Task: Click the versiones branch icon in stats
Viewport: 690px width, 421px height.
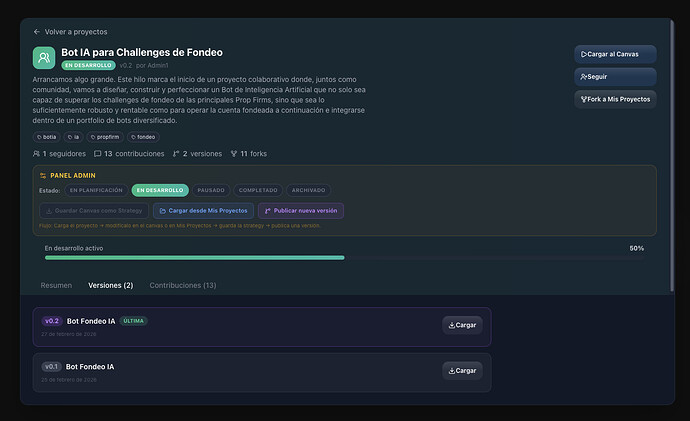Action: (176, 154)
